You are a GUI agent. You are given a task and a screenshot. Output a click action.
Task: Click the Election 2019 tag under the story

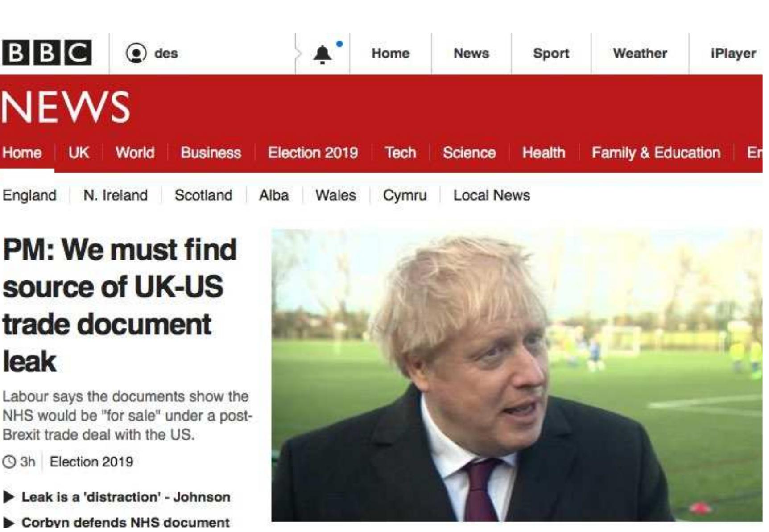(x=91, y=462)
